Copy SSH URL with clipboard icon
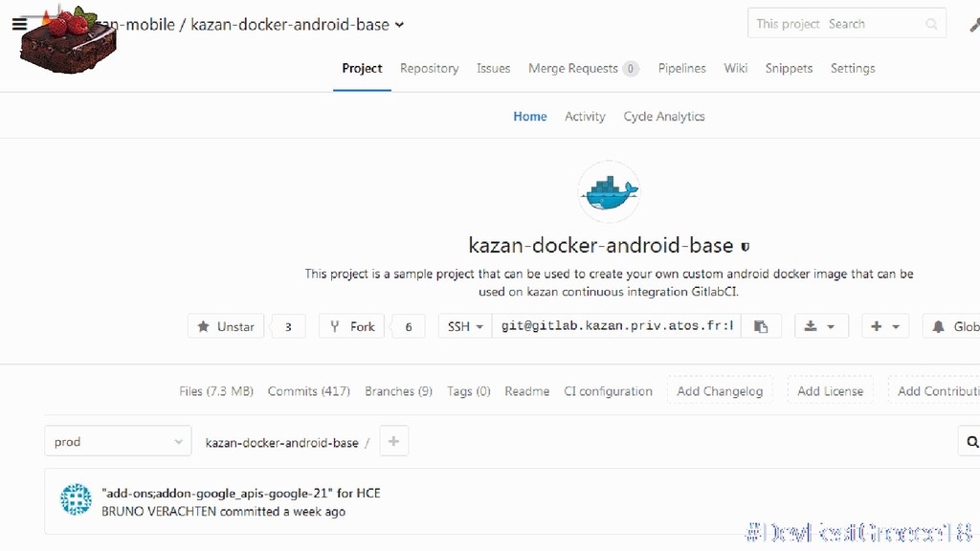The image size is (980, 551). (761, 326)
